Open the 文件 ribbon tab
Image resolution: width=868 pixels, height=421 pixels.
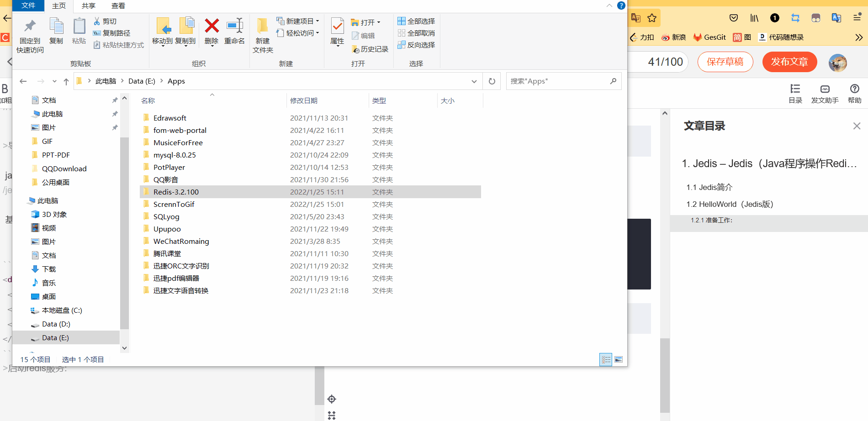[28, 5]
